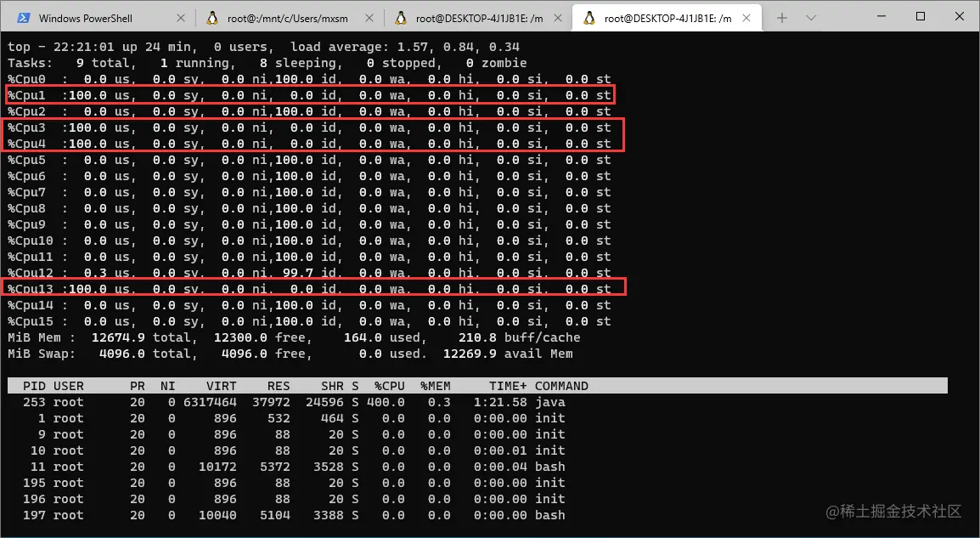The height and width of the screenshot is (538, 980).
Task: Close the Windows PowerShell tab
Action: [179, 18]
